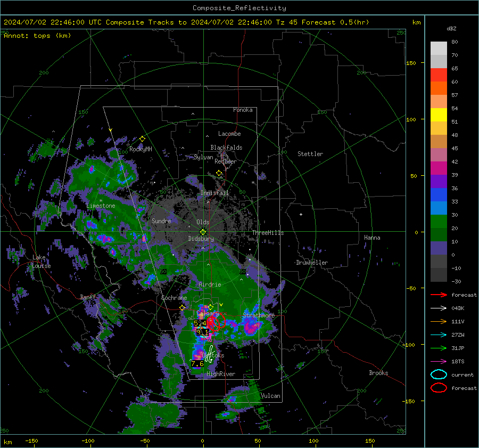Screen dimensions: 479x448
Task: Click the RedDeer city label
Action: pos(226,161)
